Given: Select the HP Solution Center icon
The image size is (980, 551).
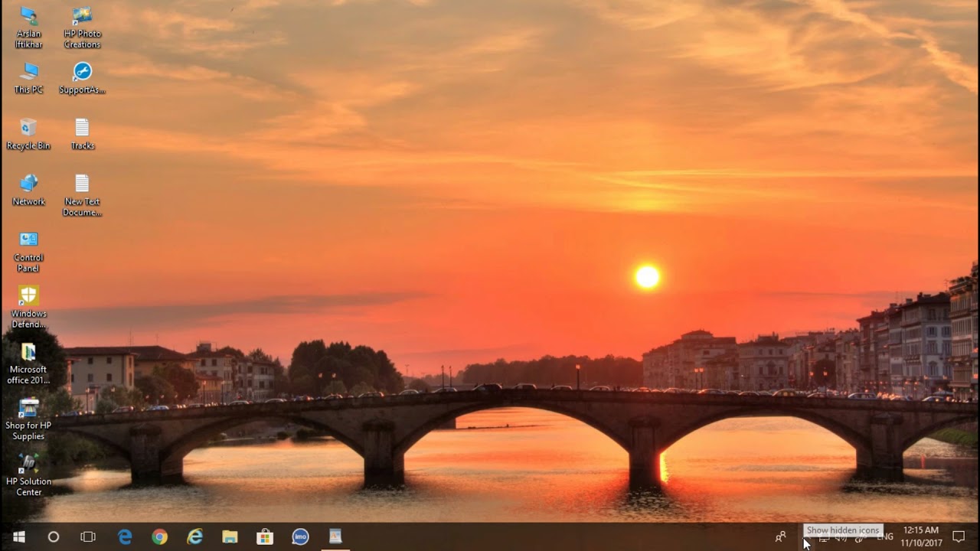Looking at the screenshot, I should [28, 475].
